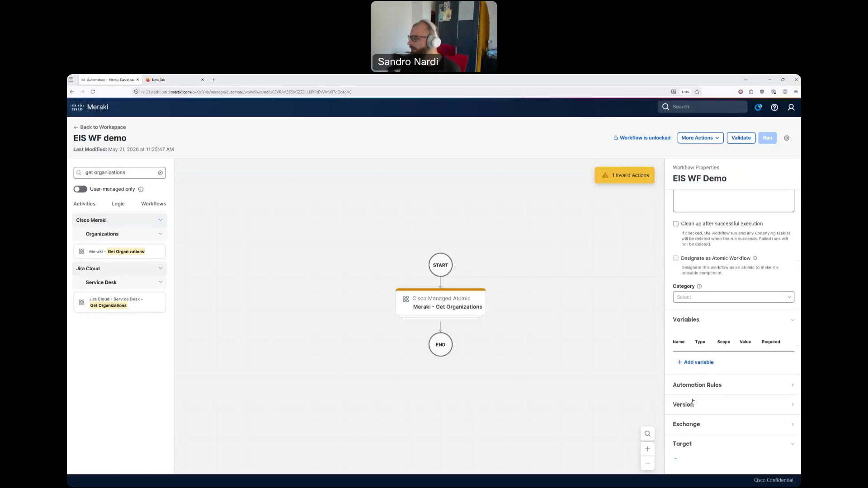
Task: Click the Validate button
Action: [741, 138]
